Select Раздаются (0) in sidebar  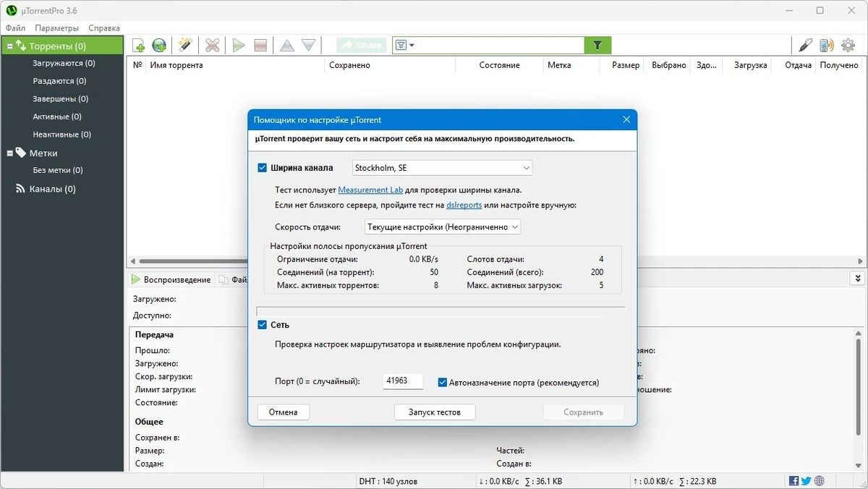click(59, 81)
